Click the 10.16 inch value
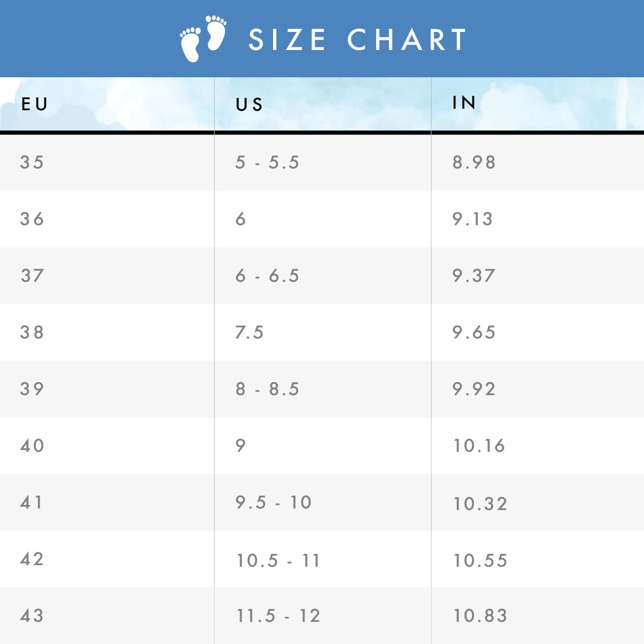This screenshot has height=644, width=644. pyautogui.click(x=479, y=446)
